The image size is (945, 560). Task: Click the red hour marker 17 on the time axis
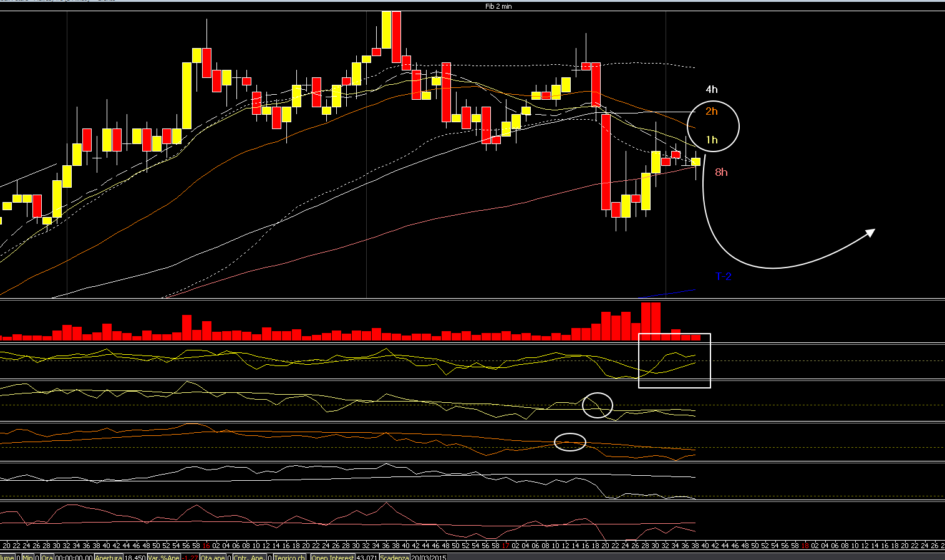coord(506,545)
